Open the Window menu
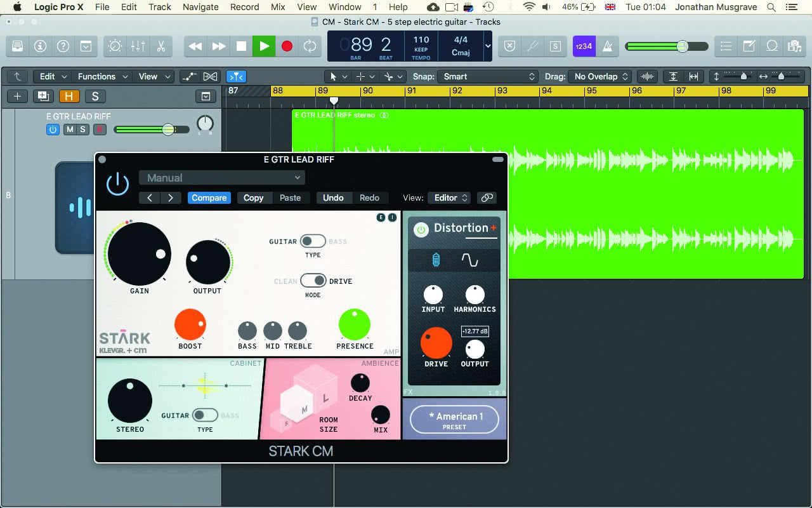 (x=345, y=7)
